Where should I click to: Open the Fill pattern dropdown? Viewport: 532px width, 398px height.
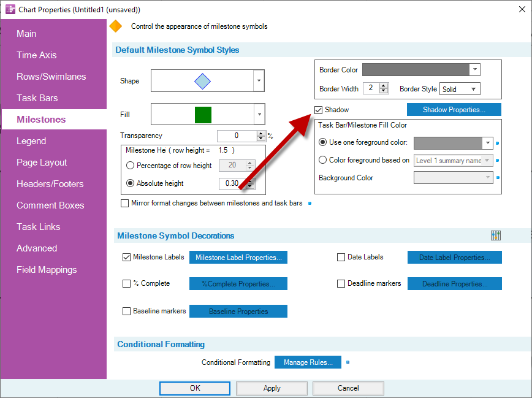(x=259, y=114)
